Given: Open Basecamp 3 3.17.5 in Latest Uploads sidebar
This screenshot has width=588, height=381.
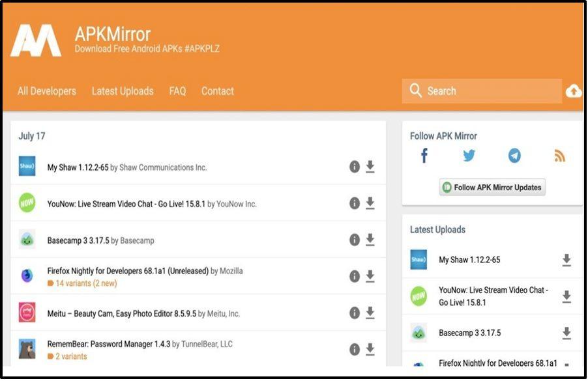Looking at the screenshot, I should point(470,333).
